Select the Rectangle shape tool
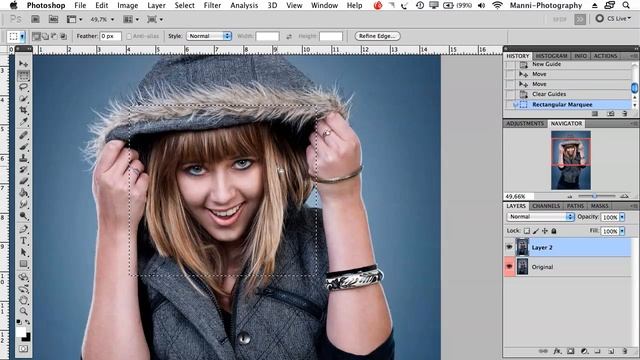 pyautogui.click(x=24, y=264)
